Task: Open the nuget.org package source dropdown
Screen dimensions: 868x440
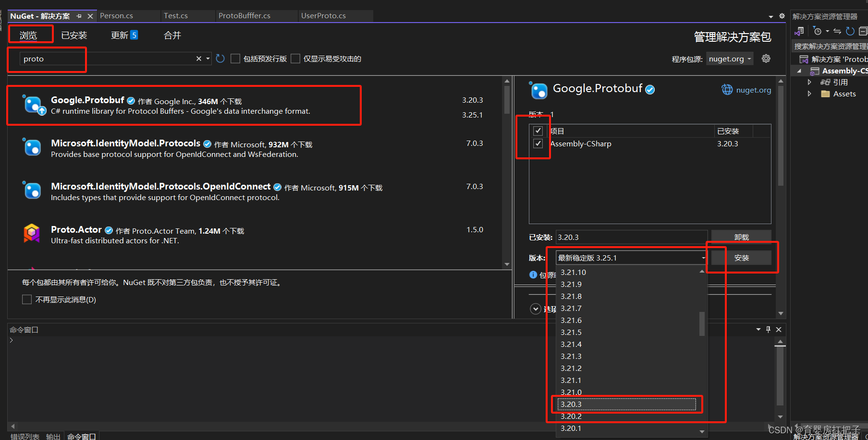Action: 730,59
